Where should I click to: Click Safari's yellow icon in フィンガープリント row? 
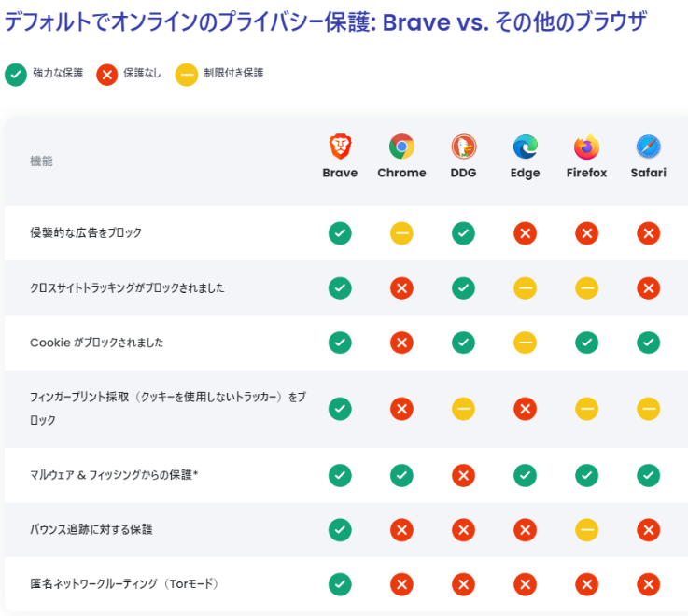[x=649, y=409]
